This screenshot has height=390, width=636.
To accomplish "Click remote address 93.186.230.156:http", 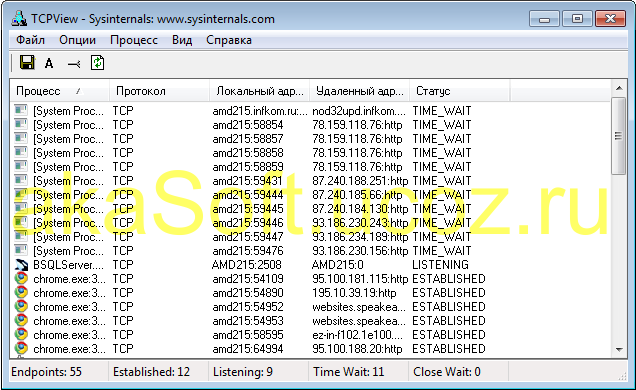I will point(360,251).
